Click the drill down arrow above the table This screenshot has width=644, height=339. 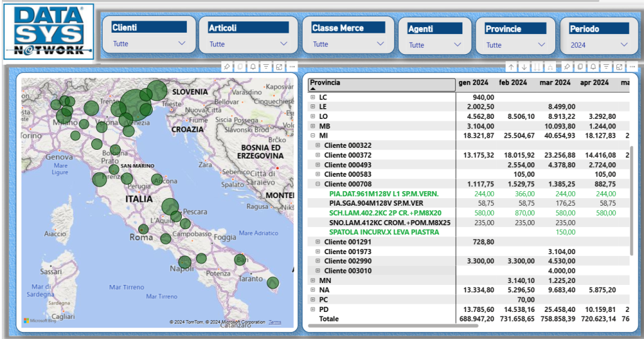pos(525,67)
